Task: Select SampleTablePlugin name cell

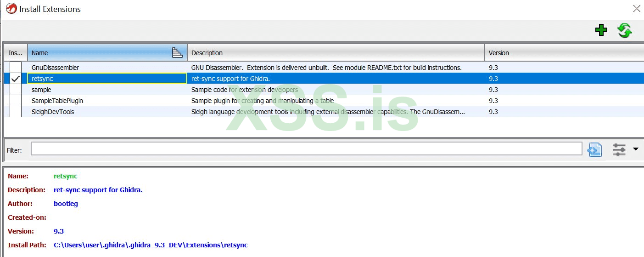Action: click(107, 101)
